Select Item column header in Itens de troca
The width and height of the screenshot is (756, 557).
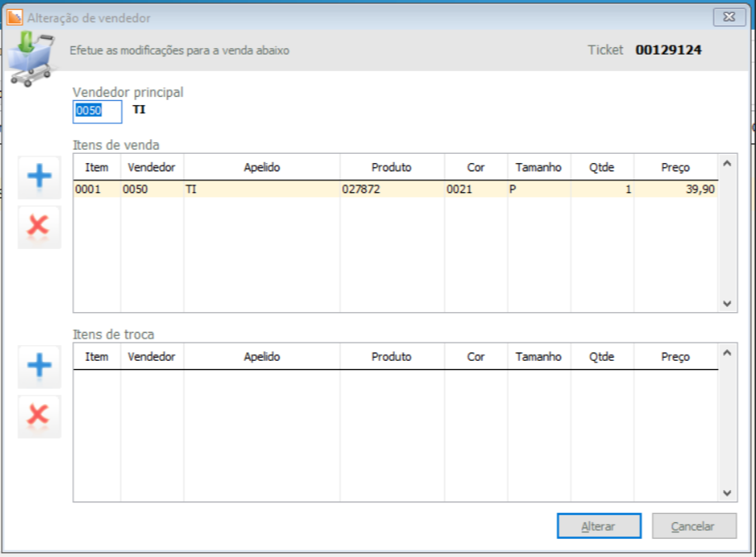click(97, 357)
